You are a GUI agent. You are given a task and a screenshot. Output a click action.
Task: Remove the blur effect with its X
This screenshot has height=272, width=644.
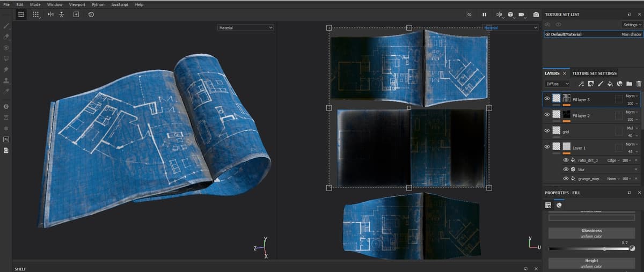[x=636, y=169]
